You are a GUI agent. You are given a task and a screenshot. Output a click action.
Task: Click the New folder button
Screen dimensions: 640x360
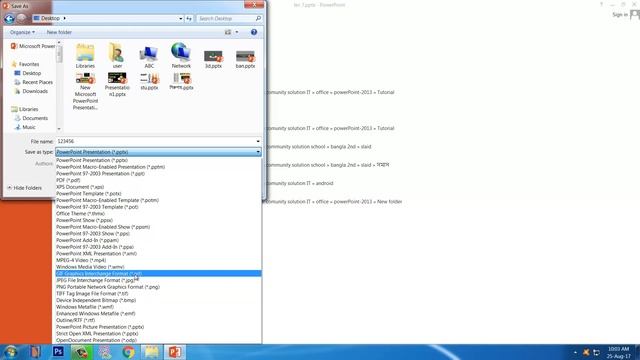point(59,32)
